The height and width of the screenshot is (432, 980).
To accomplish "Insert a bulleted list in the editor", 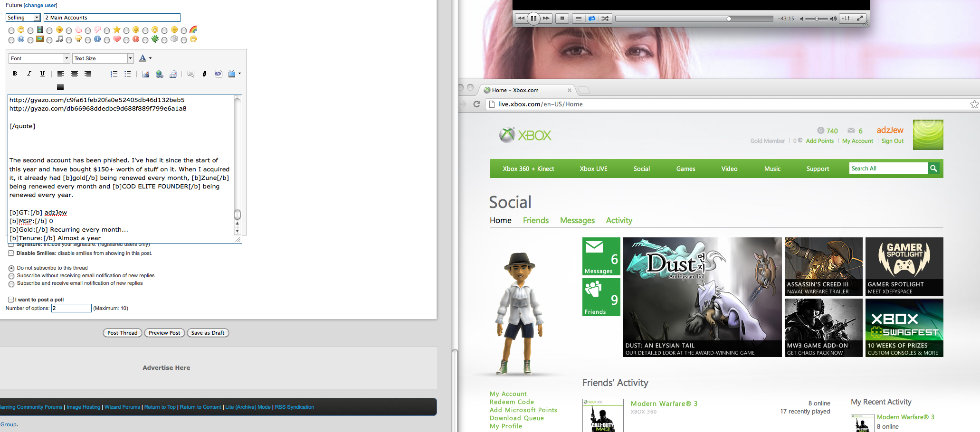I will tap(127, 74).
